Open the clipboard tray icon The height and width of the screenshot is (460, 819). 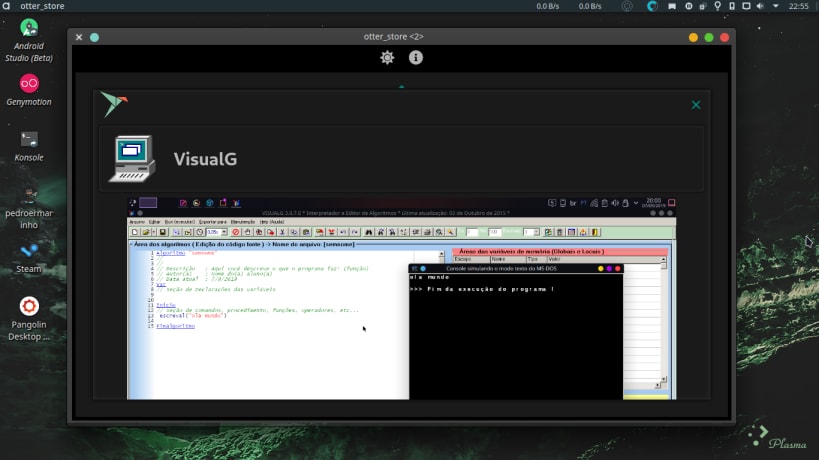703,6
